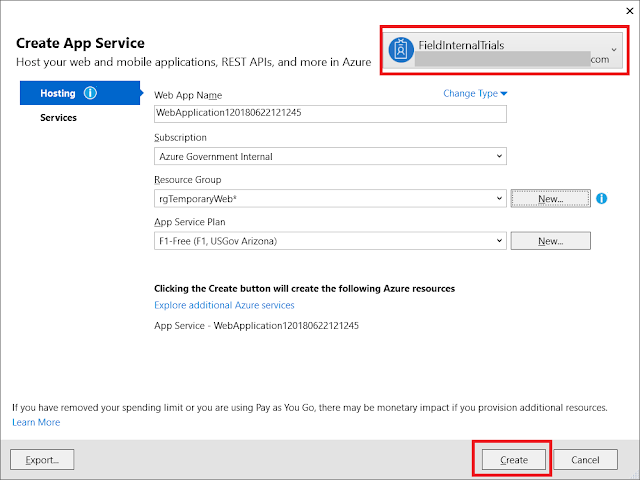The height and width of the screenshot is (480, 640).
Task: Open the Resource Group combo box
Action: point(330,199)
